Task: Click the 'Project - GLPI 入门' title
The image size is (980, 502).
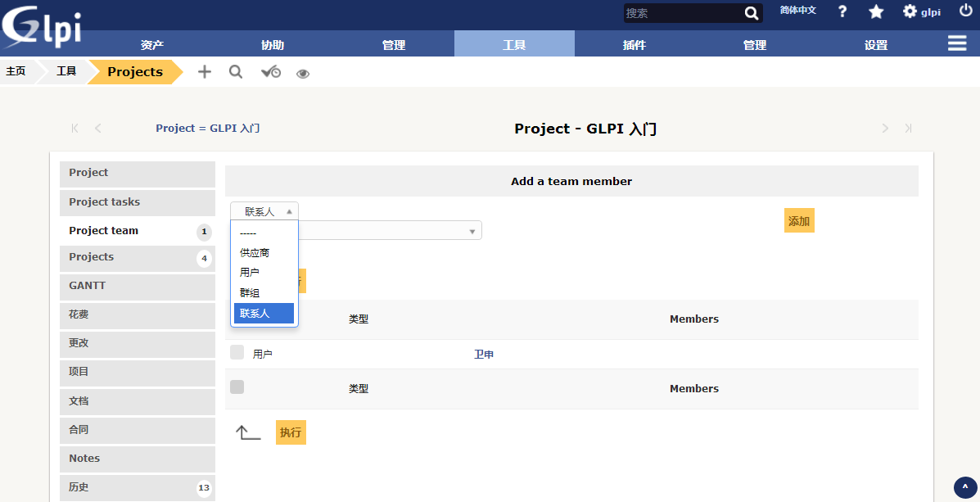Action: tap(585, 129)
